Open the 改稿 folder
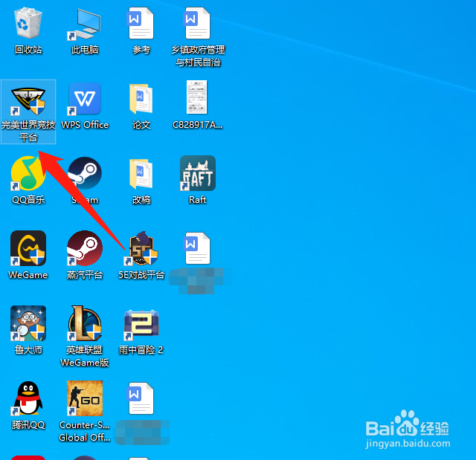Viewport: 476px width, 460px height. pyautogui.click(x=141, y=173)
